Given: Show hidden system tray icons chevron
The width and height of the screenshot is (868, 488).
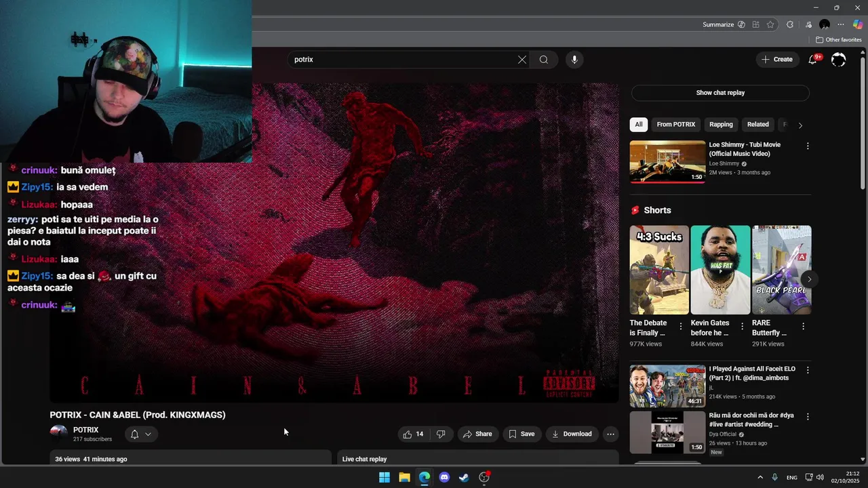Looking at the screenshot, I should tap(760, 477).
